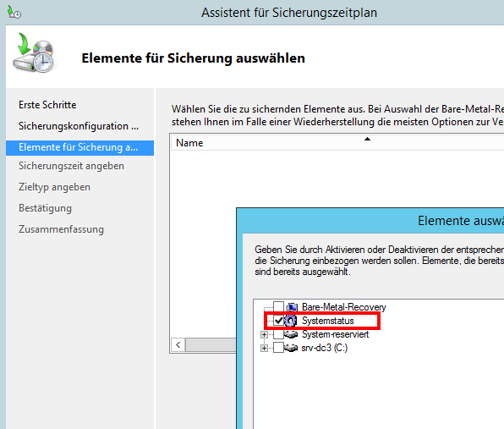Select the Systemstatus label
Image resolution: width=504 pixels, height=429 pixels.
[327, 321]
